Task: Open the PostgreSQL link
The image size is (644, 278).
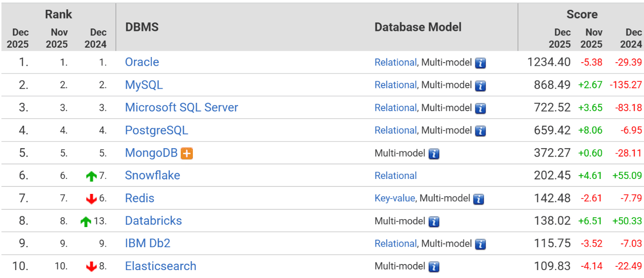Action: click(156, 130)
